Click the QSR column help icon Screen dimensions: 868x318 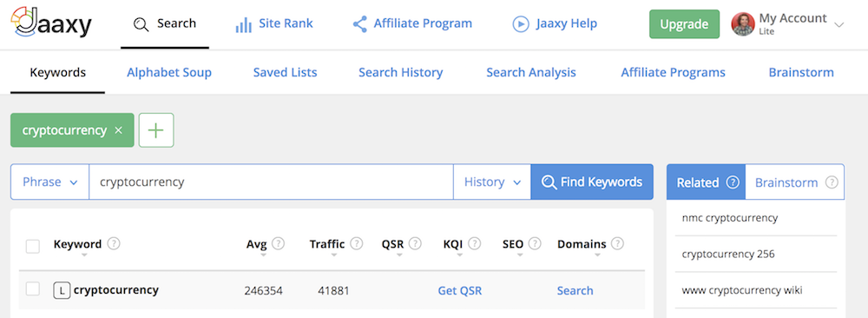coord(415,244)
